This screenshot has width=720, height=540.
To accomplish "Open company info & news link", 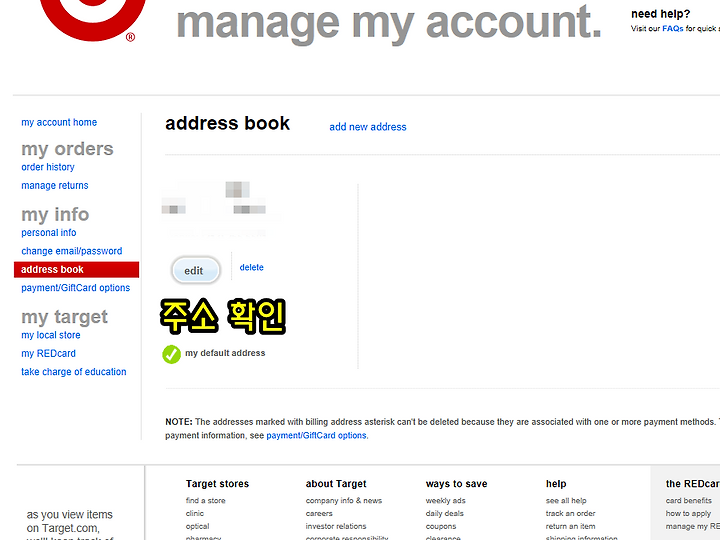I will (344, 501).
